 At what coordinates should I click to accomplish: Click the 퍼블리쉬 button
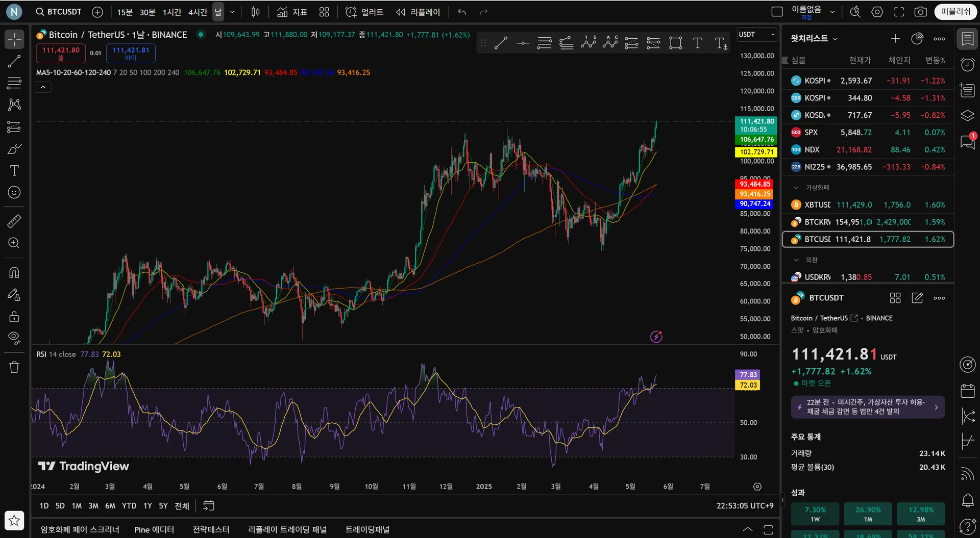[x=955, y=12]
